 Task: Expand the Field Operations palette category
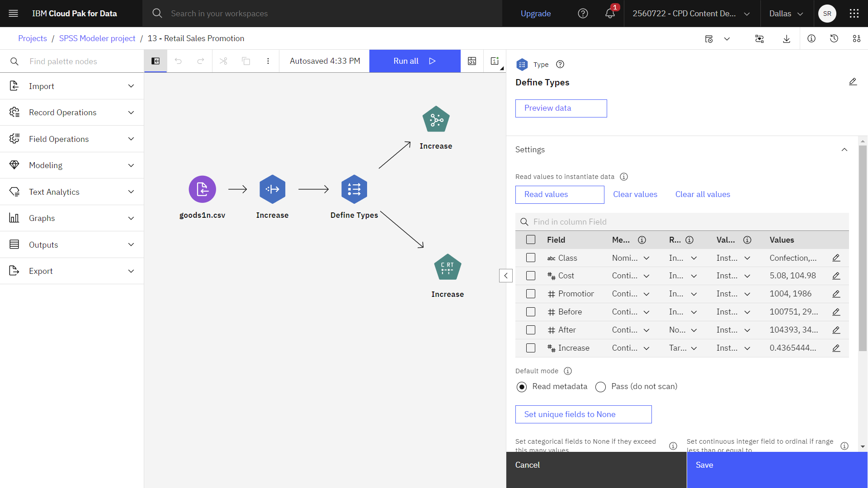(72, 139)
